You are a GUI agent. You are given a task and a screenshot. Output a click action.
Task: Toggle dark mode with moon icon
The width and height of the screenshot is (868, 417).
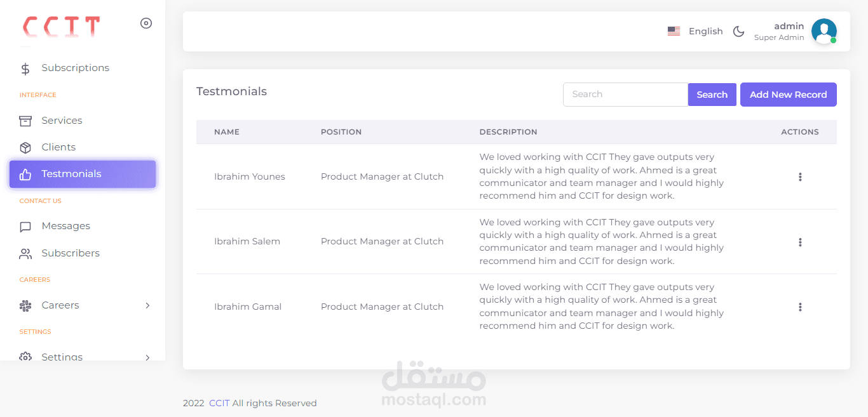pos(738,31)
